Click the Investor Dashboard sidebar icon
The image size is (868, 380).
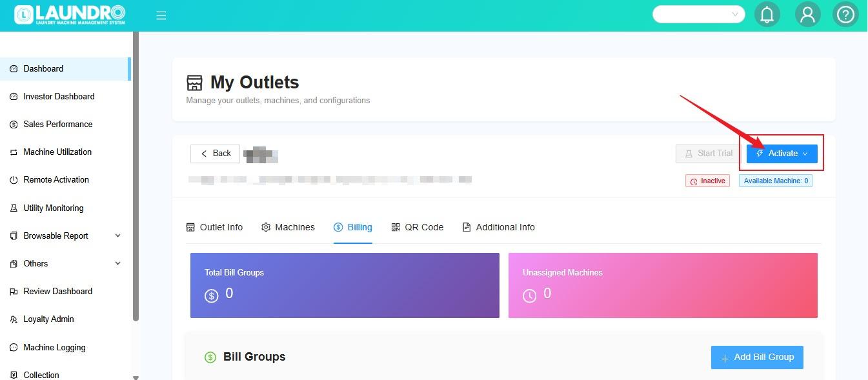[14, 97]
